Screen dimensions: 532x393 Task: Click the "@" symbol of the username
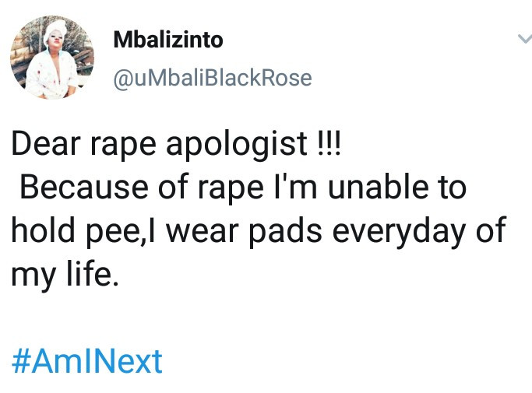coord(124,79)
